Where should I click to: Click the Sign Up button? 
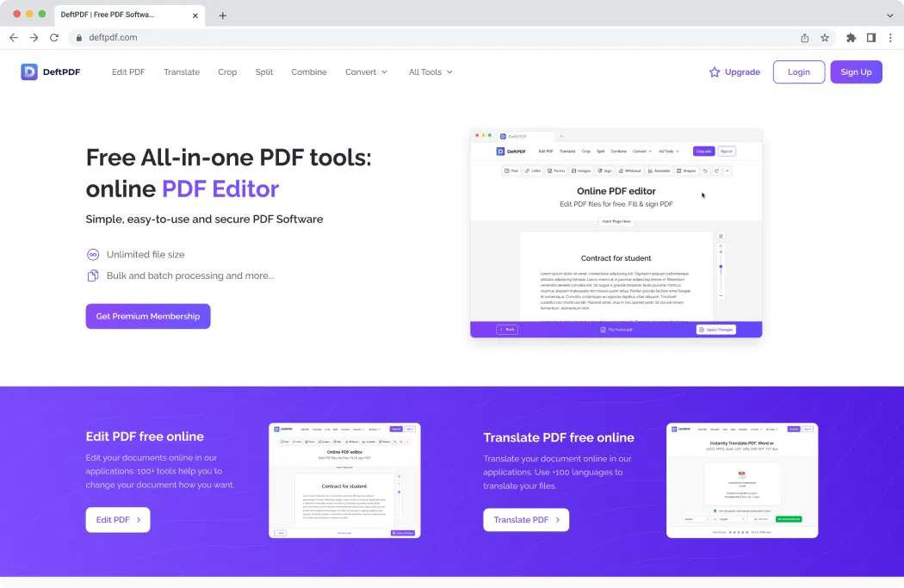point(856,72)
